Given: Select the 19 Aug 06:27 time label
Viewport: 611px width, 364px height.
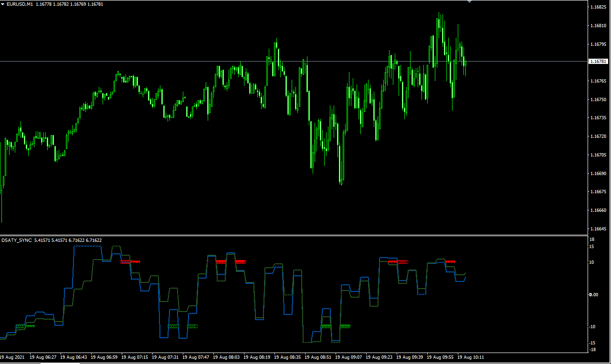Looking at the screenshot, I should [43, 357].
